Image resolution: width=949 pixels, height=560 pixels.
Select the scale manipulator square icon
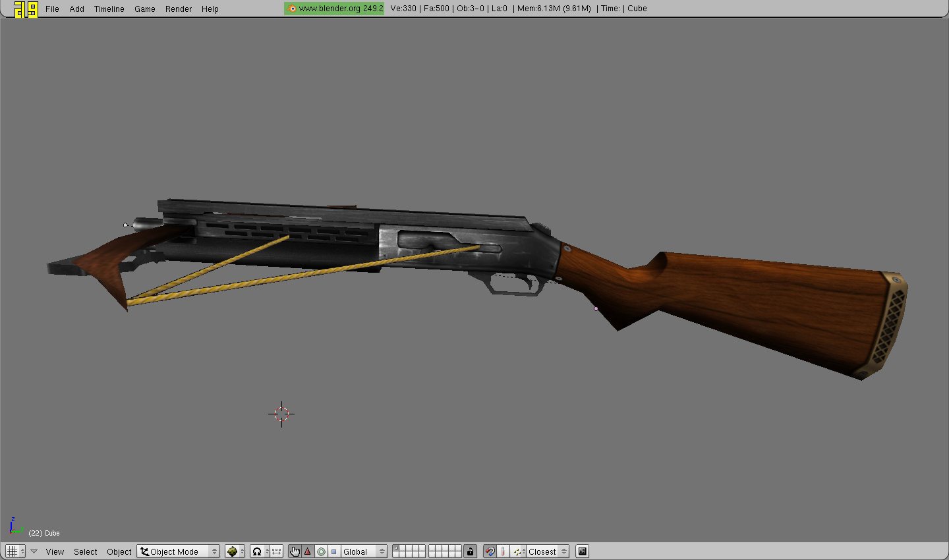(334, 551)
